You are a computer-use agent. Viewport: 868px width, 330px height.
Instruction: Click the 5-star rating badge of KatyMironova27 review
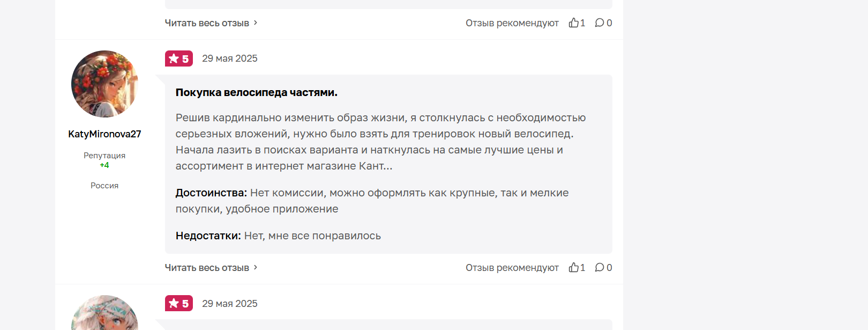coord(179,58)
